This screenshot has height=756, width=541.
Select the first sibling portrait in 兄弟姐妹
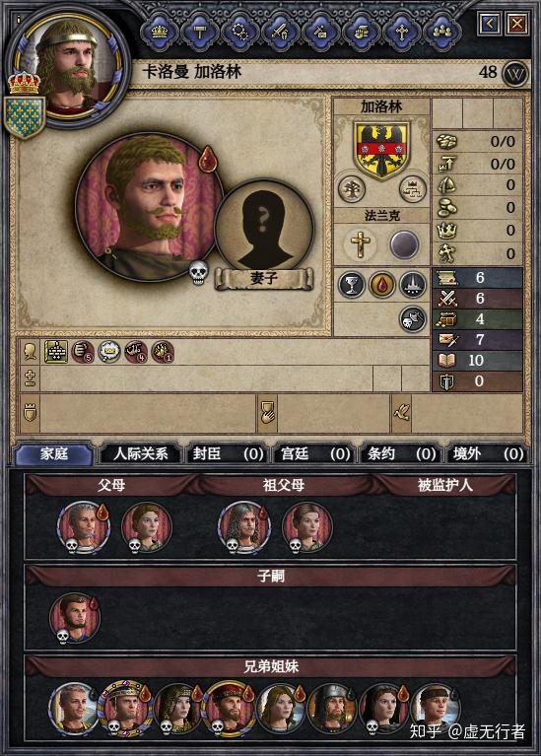[73, 708]
